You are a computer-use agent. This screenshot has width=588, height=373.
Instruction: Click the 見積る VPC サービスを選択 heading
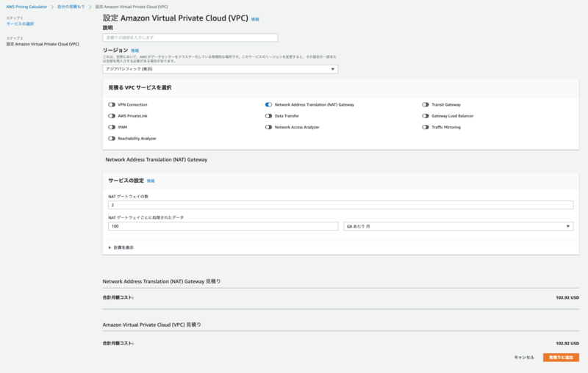(140, 87)
